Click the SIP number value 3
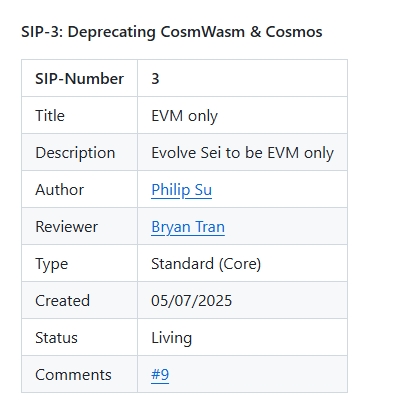Viewport: 410px width, 413px height. tap(155, 79)
